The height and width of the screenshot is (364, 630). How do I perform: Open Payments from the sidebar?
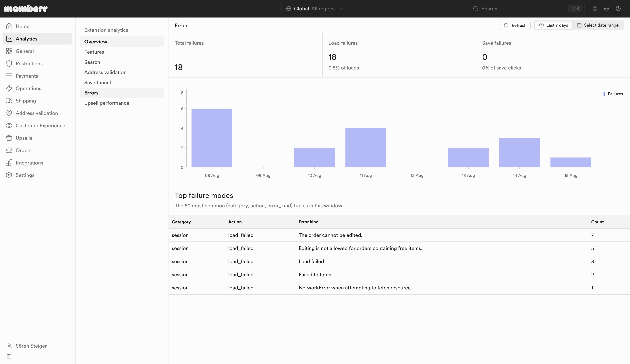[27, 76]
